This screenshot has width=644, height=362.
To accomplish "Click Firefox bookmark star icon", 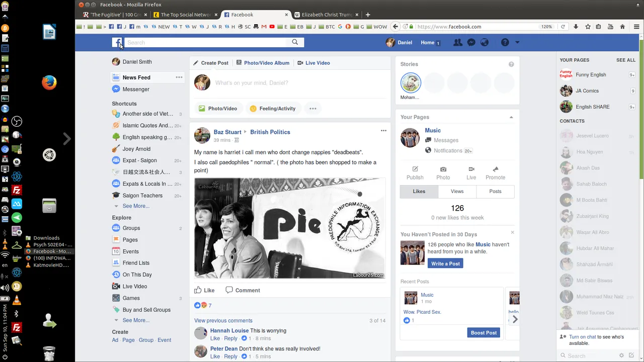I will (x=588, y=27).
